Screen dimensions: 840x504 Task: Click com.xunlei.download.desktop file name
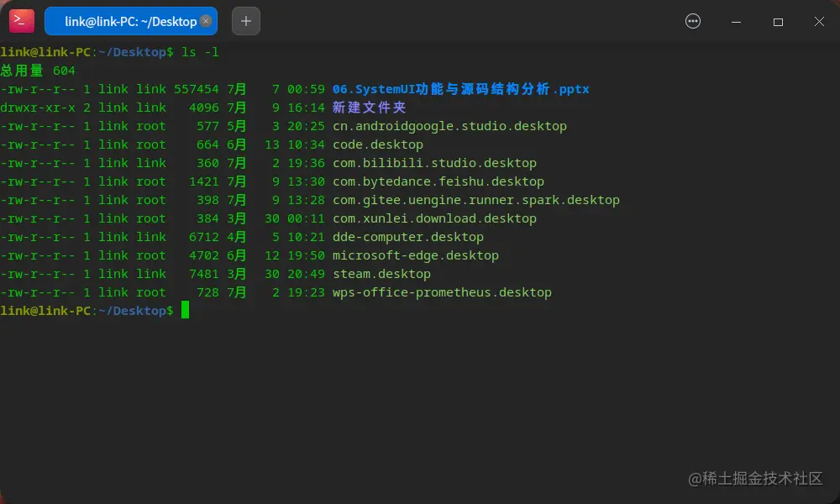(434, 218)
